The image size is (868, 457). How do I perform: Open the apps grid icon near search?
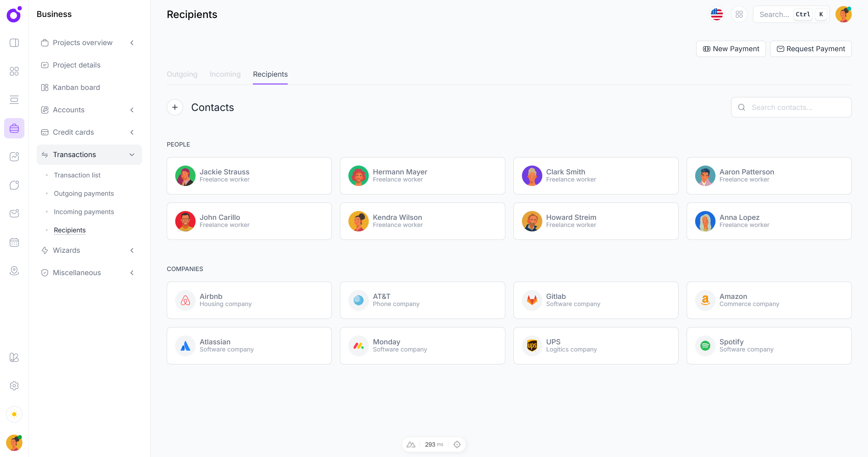pyautogui.click(x=739, y=14)
